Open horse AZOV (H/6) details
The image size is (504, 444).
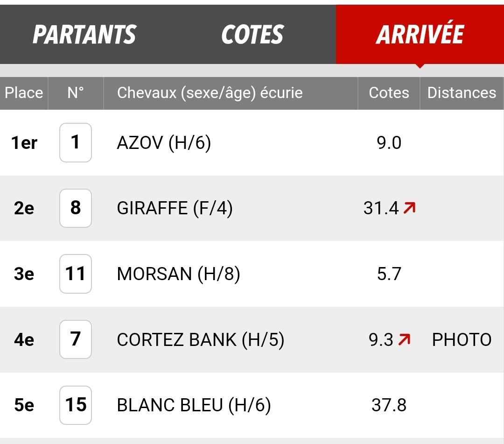[164, 143]
